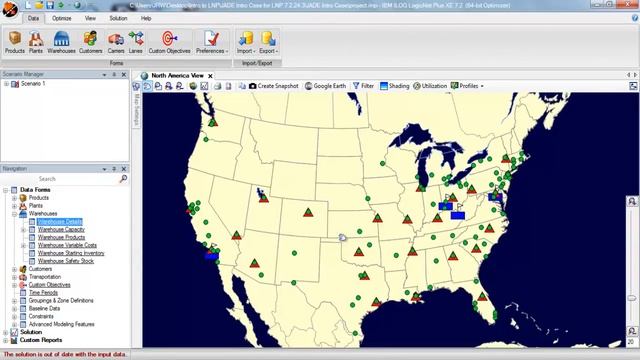This screenshot has height=360, width=640.
Task: Click the first map toolbar select icon
Action: click(137, 86)
